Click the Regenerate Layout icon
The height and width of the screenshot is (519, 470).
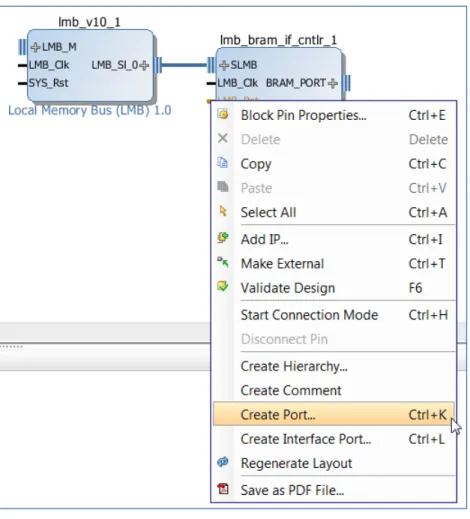click(x=223, y=462)
